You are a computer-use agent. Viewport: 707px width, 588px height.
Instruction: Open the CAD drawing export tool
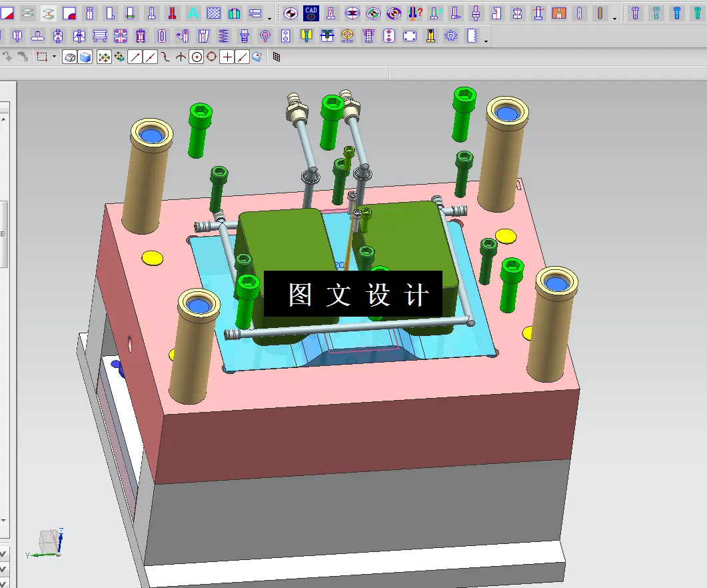coord(309,11)
